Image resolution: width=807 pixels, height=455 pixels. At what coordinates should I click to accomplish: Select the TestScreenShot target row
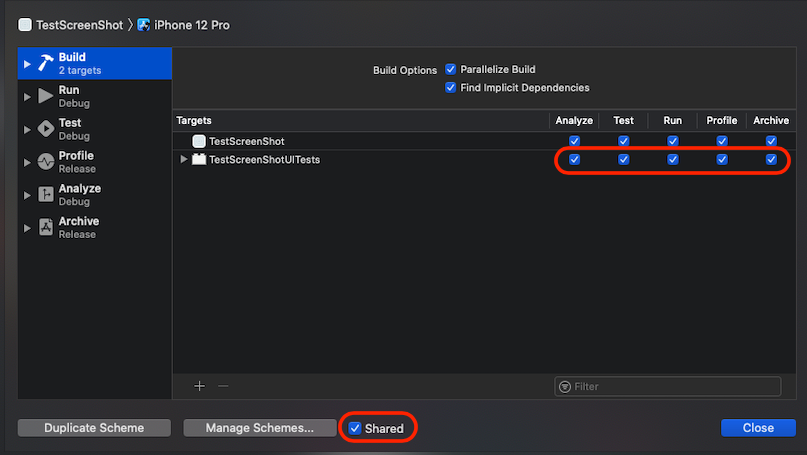pos(484,141)
